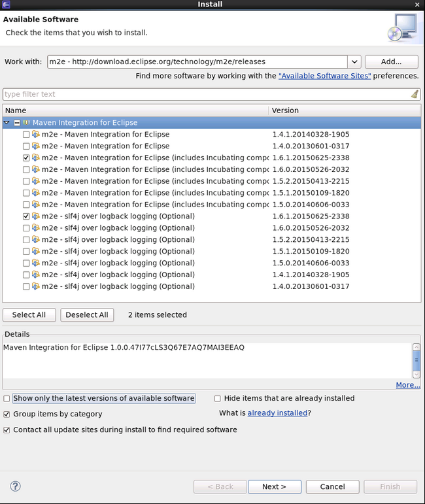The image size is (425, 504).
Task: Click the feature icon of slf4j logging 1.5.2.20150413-2215
Action: (x=36, y=239)
